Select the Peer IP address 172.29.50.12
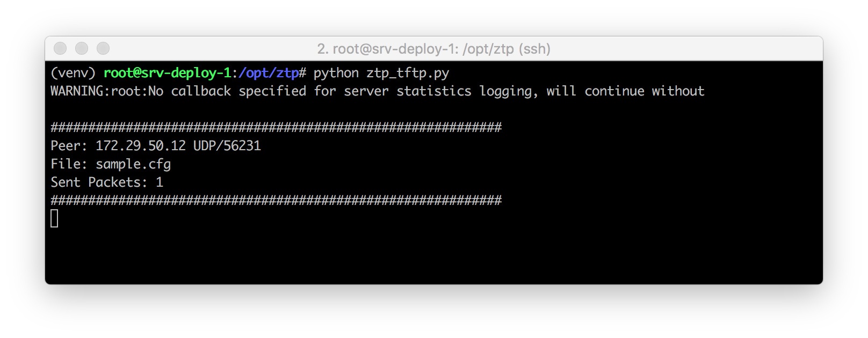 click(141, 145)
